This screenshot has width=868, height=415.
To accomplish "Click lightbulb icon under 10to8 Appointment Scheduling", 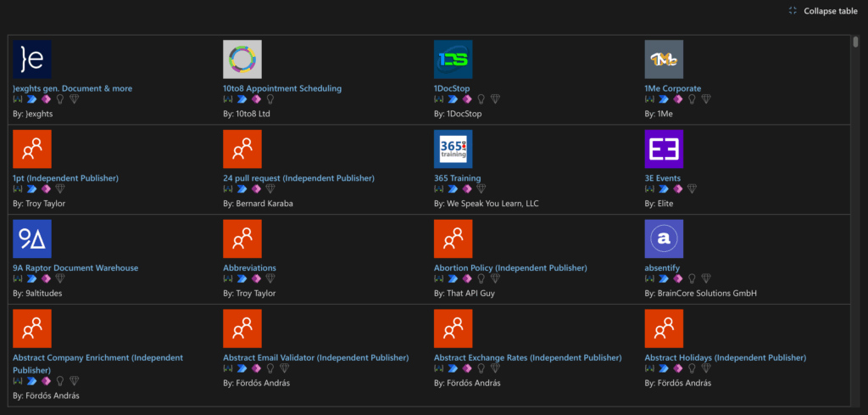I will pos(270,99).
